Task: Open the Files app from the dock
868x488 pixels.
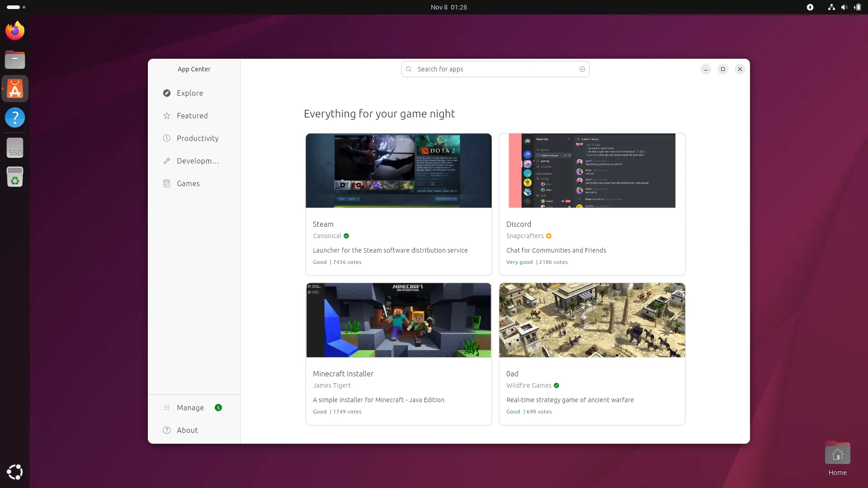Action: 14,60
